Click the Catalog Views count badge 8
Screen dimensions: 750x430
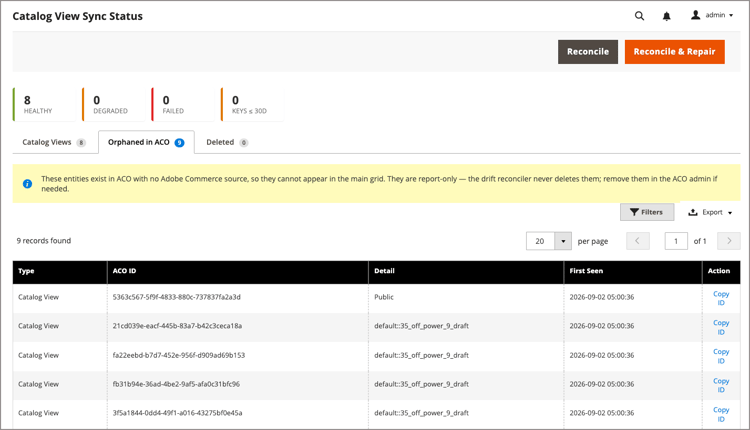pyautogui.click(x=81, y=143)
